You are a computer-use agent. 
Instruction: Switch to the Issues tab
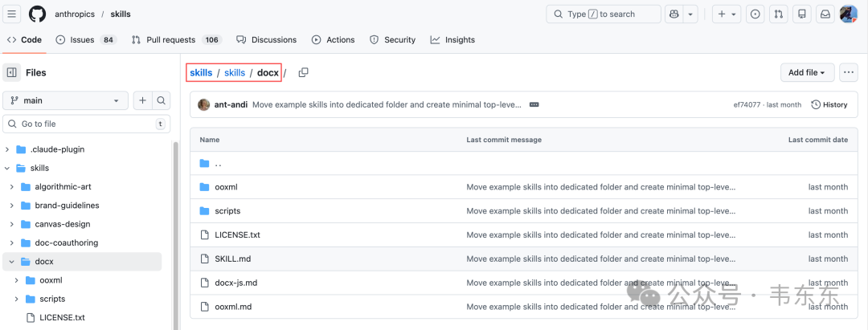(x=86, y=40)
